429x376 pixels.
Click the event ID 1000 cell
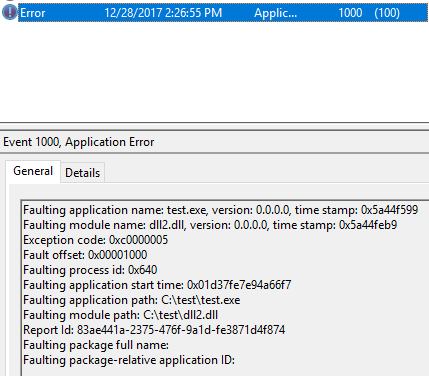(x=350, y=13)
